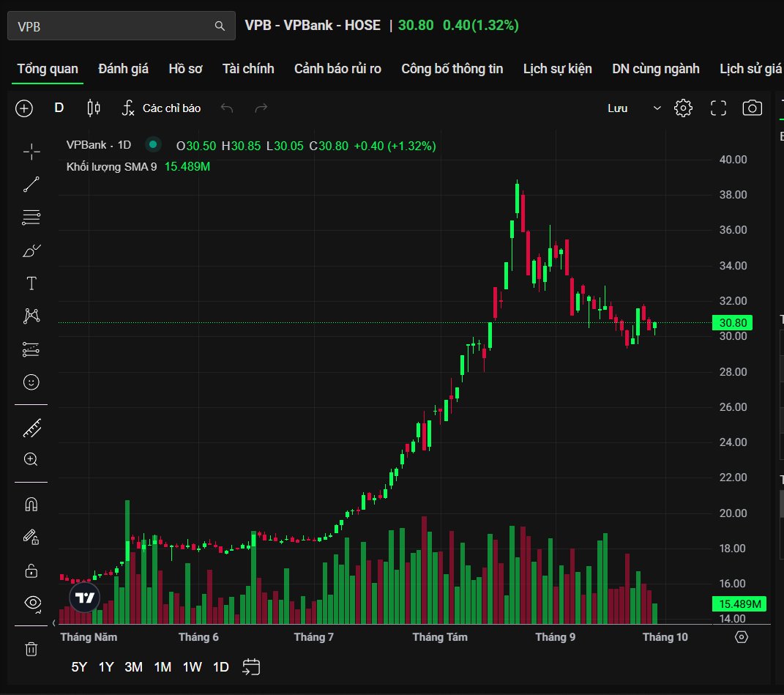Set chart range to 3M
This screenshot has width=784, height=695.
(133, 667)
